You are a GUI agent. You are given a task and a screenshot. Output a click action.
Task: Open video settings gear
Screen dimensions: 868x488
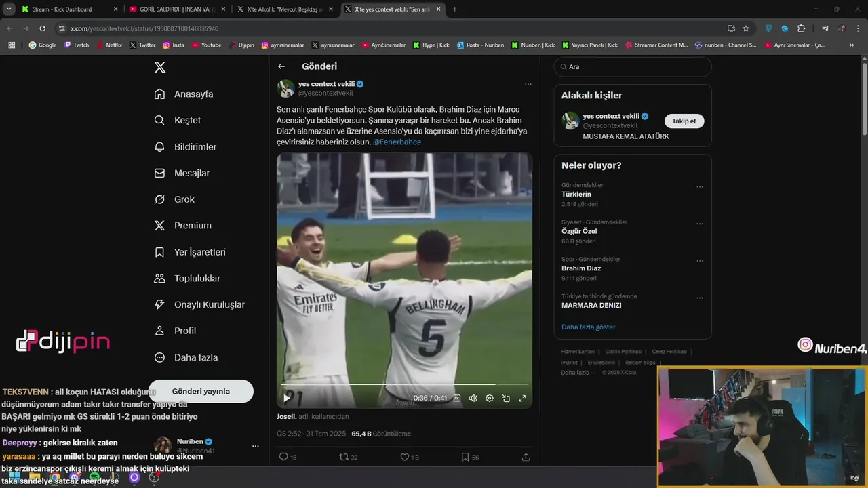click(x=490, y=399)
